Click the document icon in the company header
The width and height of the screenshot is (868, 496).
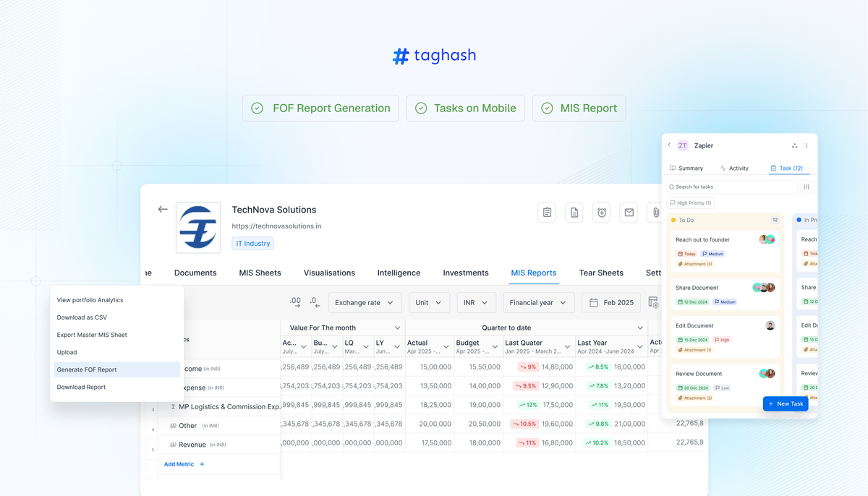[574, 212]
